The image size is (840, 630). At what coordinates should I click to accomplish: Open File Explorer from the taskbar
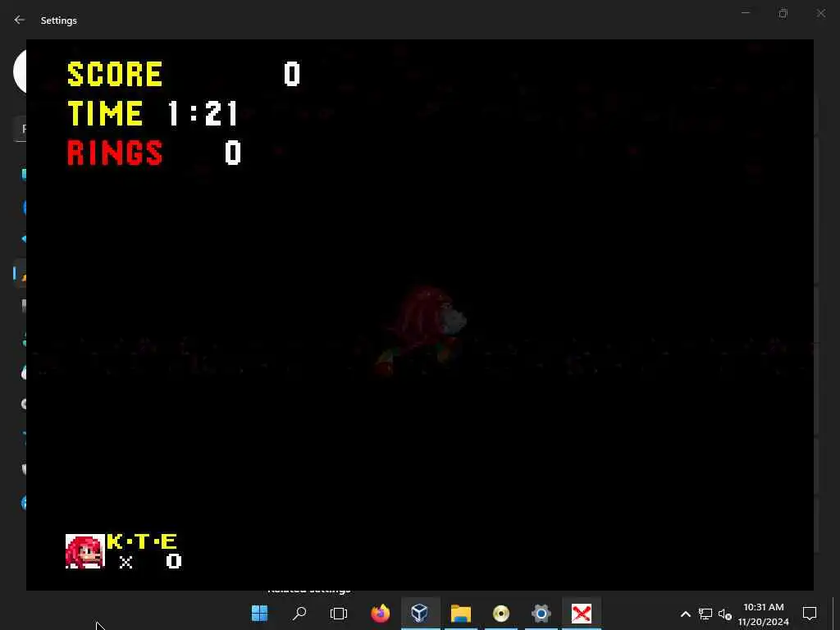click(461, 613)
